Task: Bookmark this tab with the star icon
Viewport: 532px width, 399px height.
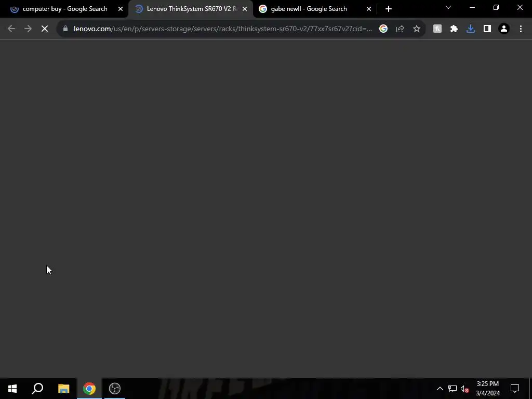Action: (417, 29)
